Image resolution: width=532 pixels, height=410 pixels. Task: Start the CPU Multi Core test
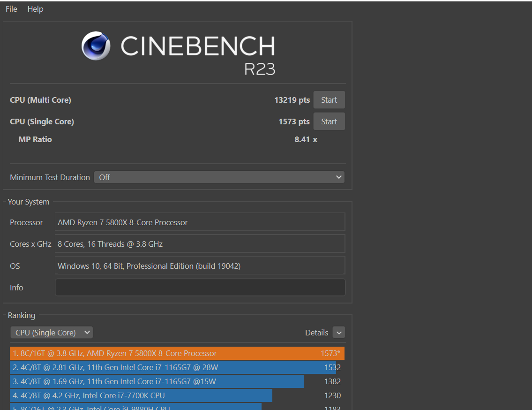click(x=329, y=100)
